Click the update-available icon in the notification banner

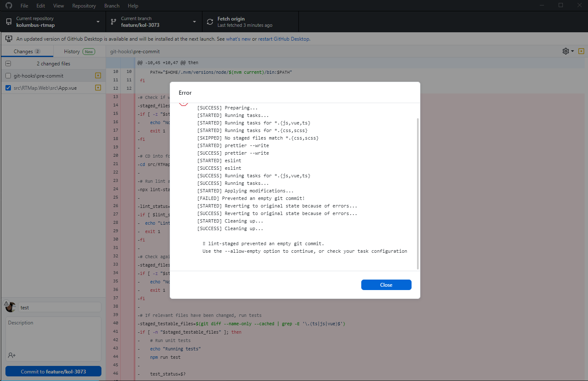pos(8,38)
